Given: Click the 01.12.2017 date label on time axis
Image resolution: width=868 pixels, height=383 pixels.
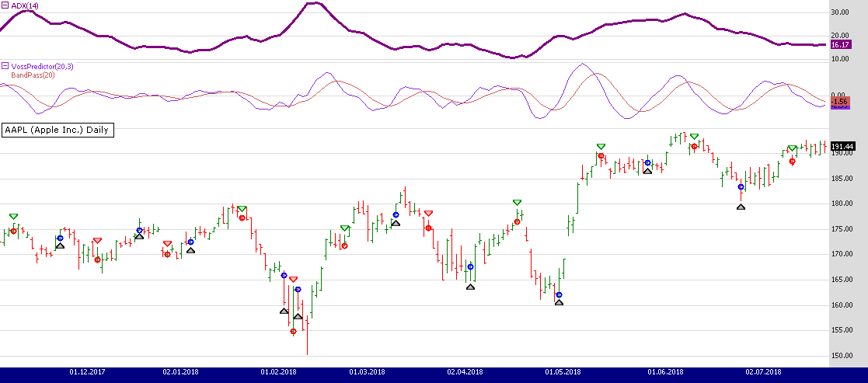Looking at the screenshot, I should pos(87,372).
